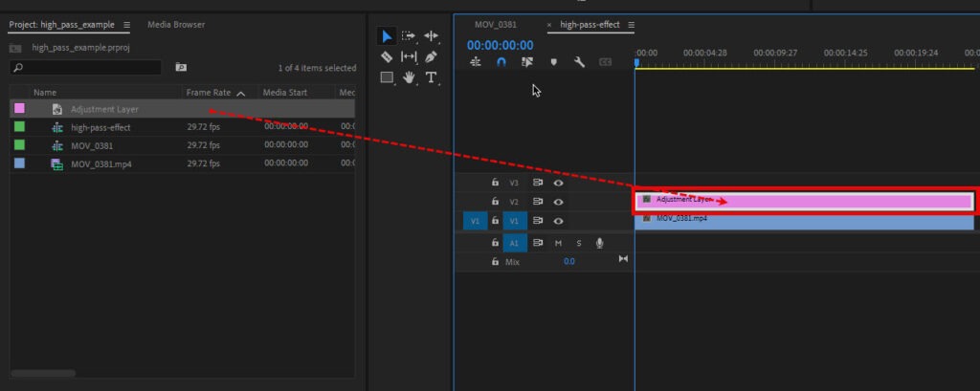Hide track V2 with eye icon
980x391 pixels.
[558, 202]
